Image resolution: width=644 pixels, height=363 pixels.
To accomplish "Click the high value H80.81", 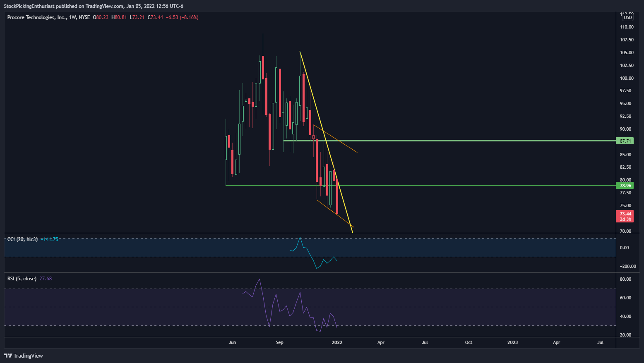I will [x=119, y=17].
